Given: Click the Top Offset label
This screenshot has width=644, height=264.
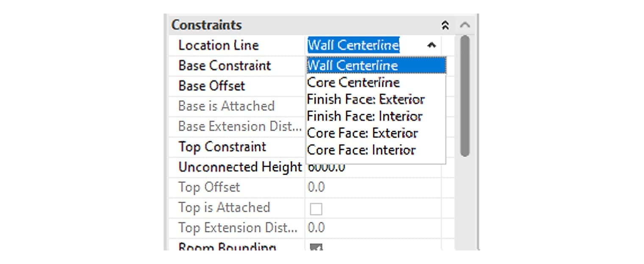Looking at the screenshot, I should 209,187.
